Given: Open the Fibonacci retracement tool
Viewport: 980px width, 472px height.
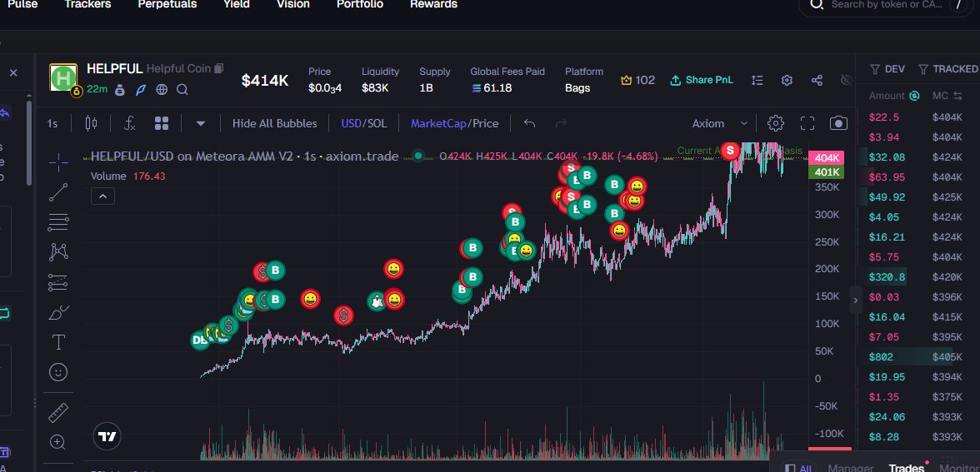Looking at the screenshot, I should 58,222.
